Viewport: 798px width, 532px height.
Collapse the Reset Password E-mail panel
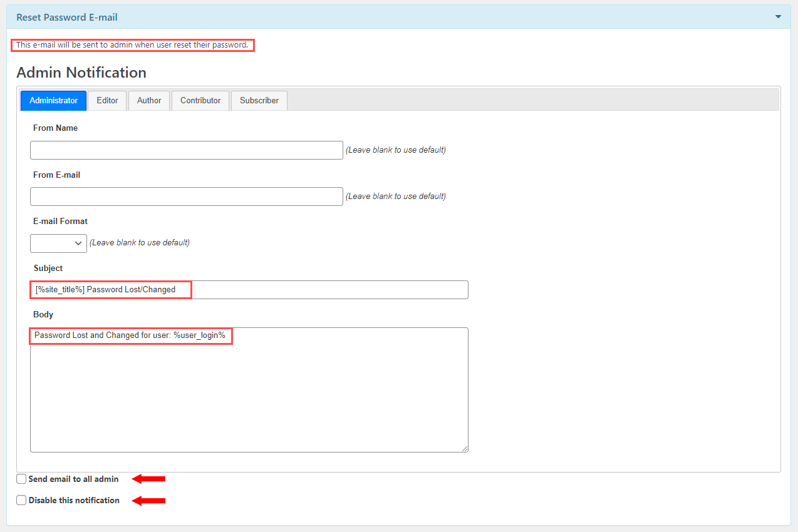click(778, 18)
